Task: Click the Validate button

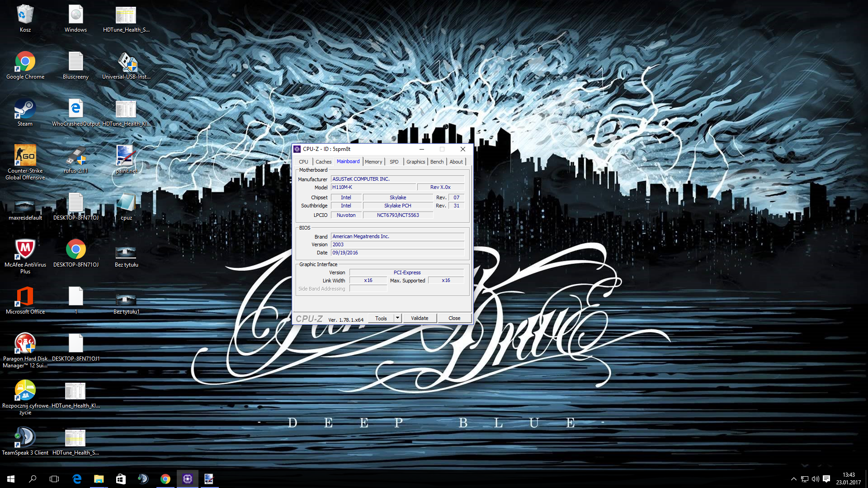Action: click(420, 318)
